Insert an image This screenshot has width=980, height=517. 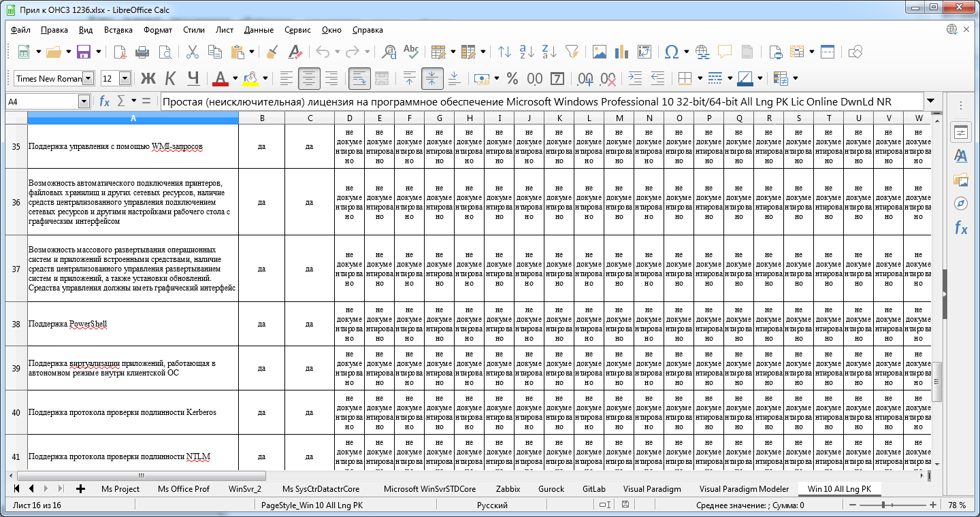600,52
